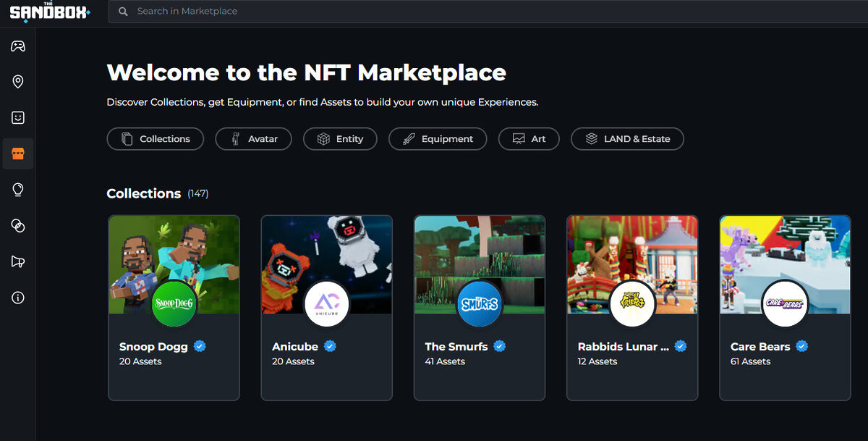Click the 'Discover Collections, get Equipment' description text
The height and width of the screenshot is (441, 868).
click(x=323, y=102)
